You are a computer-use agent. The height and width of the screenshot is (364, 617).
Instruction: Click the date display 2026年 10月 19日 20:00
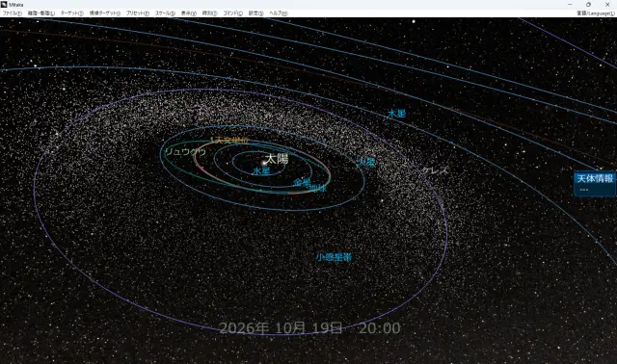coord(309,327)
